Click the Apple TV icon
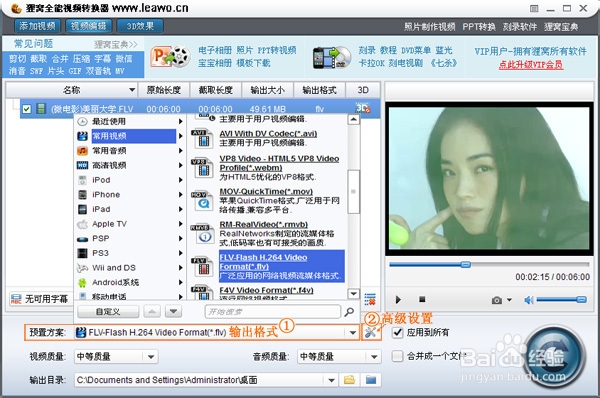 pos(82,224)
